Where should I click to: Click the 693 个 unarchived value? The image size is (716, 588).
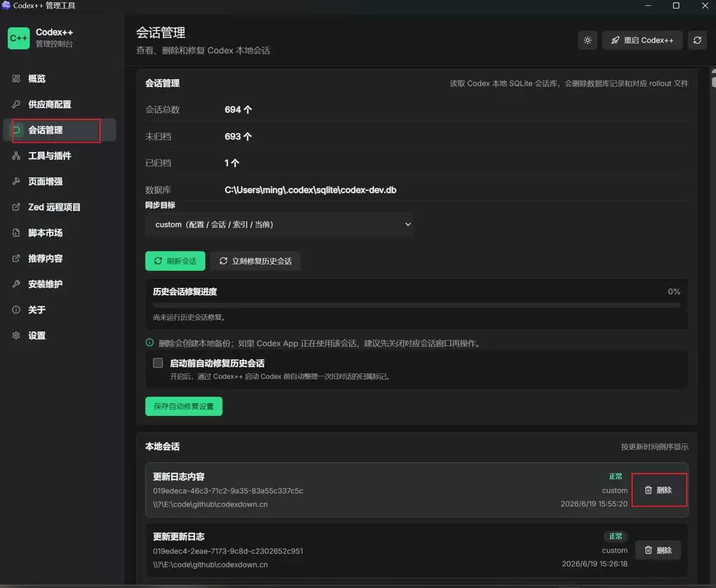238,137
